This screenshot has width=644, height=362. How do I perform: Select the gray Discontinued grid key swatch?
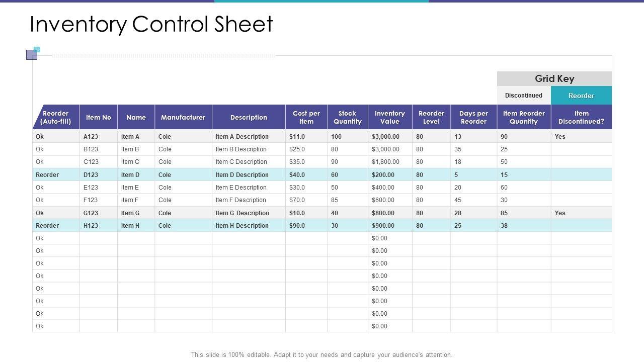point(524,96)
